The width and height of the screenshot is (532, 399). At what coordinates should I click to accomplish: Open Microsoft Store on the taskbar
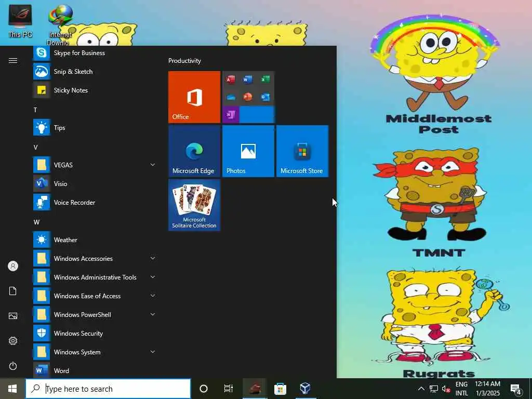point(280,389)
